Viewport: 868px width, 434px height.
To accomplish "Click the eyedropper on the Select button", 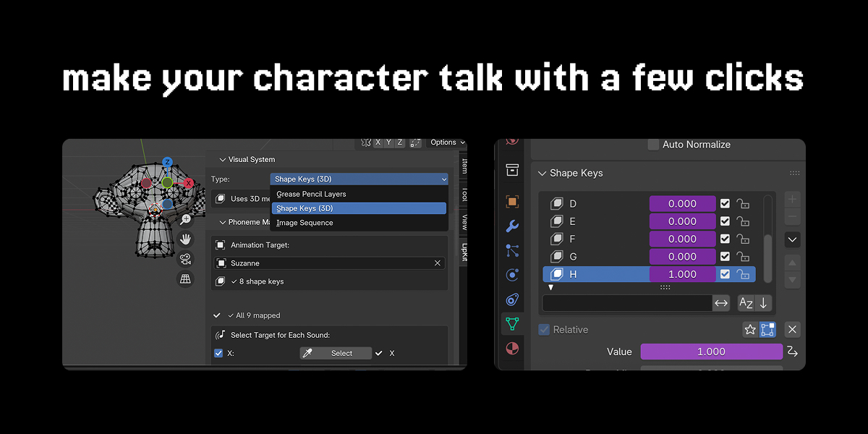I will (x=308, y=353).
